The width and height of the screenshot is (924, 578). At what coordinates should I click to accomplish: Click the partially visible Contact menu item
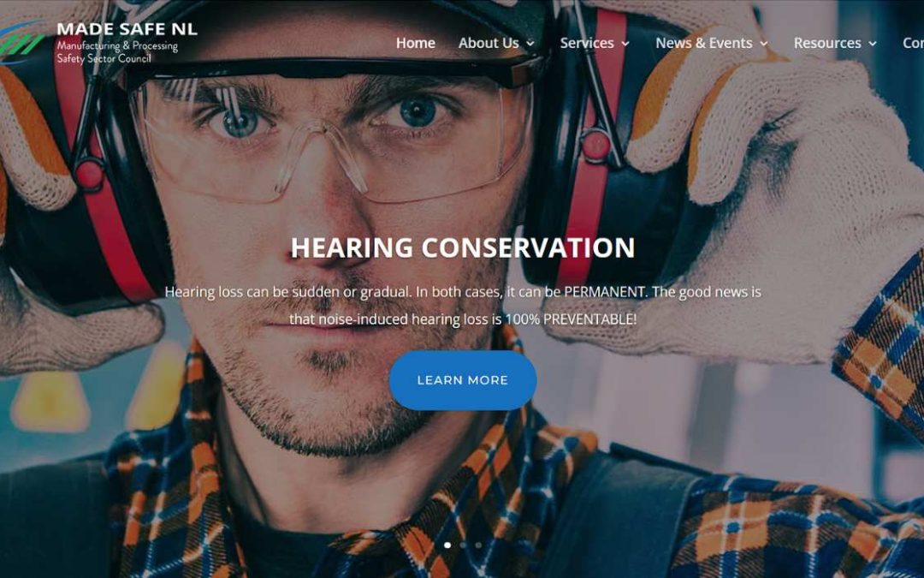click(914, 43)
